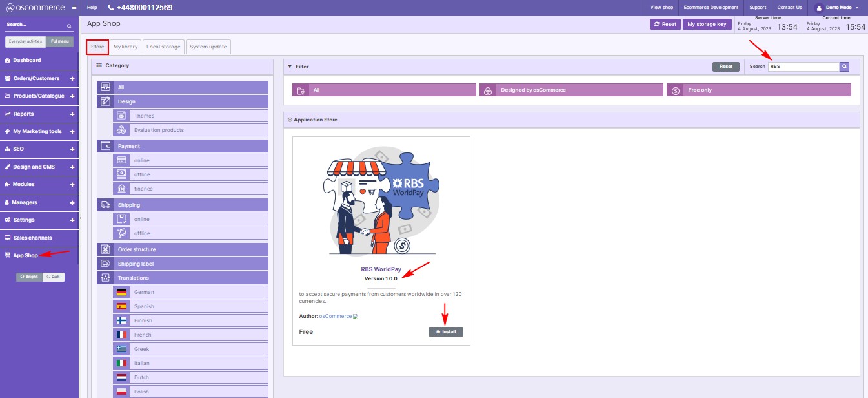Install the RBS WorldPay app

click(445, 331)
